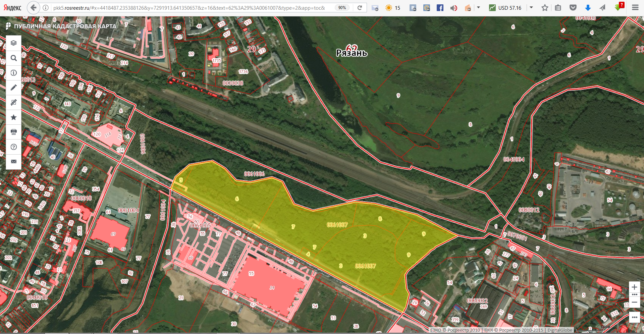Bookmark this page with the star
644x334 pixels.
(x=545, y=8)
